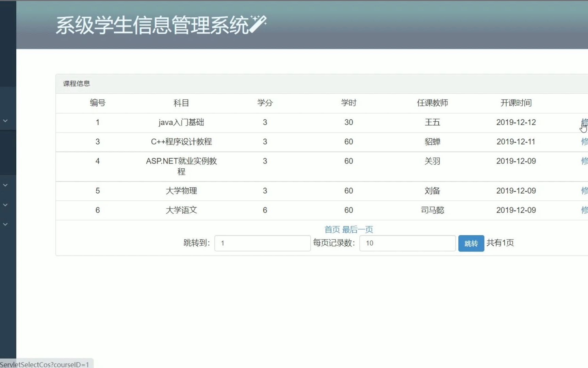Click teacher name 貂蝉

point(432,142)
